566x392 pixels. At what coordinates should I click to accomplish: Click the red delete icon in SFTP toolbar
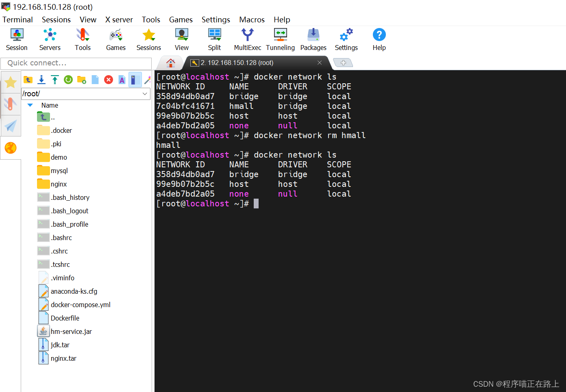pos(109,80)
